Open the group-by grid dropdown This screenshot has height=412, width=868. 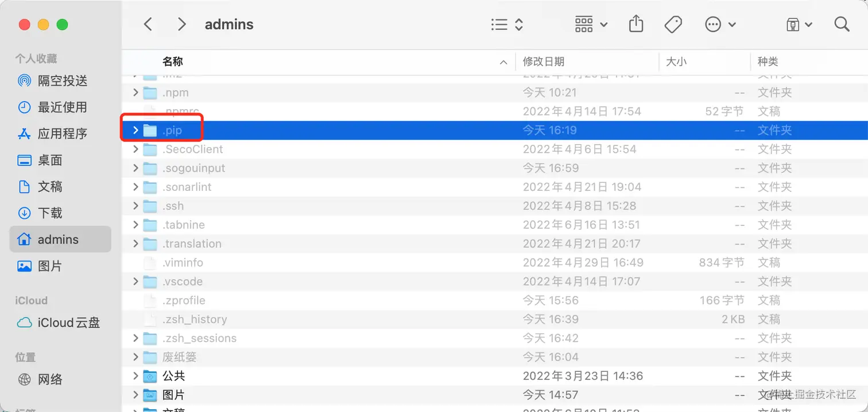point(591,24)
